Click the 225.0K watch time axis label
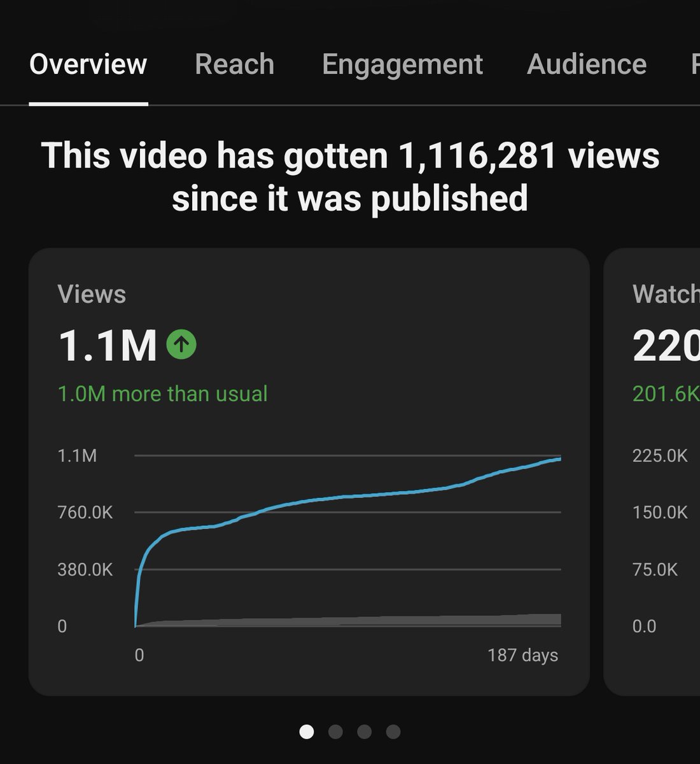The height and width of the screenshot is (764, 700). tap(660, 456)
